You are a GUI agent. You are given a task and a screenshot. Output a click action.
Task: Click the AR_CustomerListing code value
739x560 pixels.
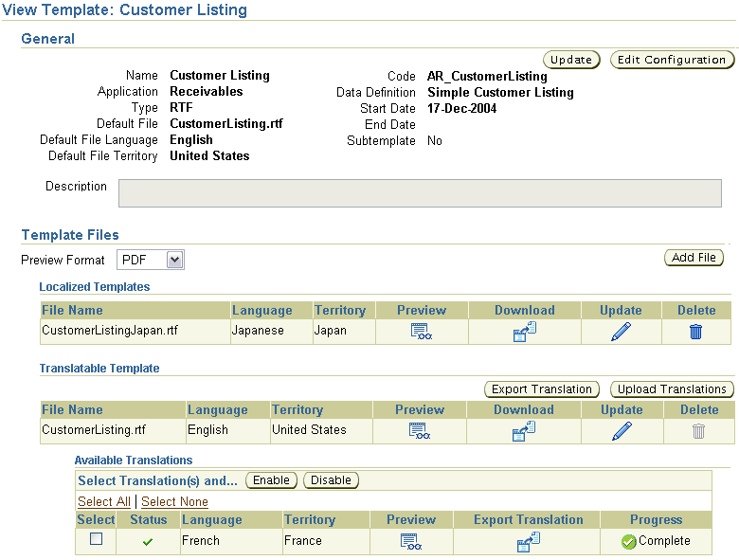487,77
